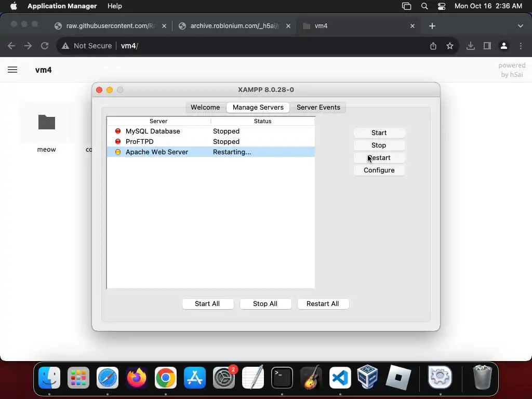The height and width of the screenshot is (399, 532).
Task: Open TextEdit from the Dock
Action: 253,378
